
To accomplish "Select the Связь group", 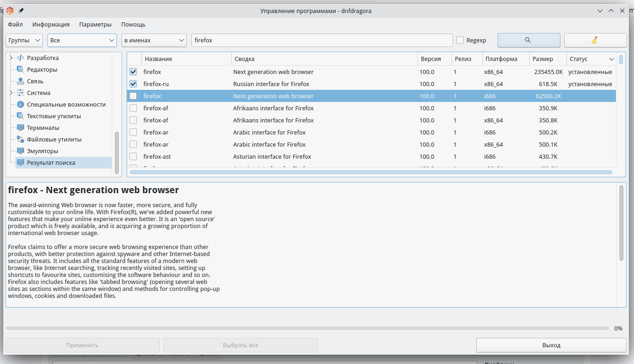I will tap(35, 81).
